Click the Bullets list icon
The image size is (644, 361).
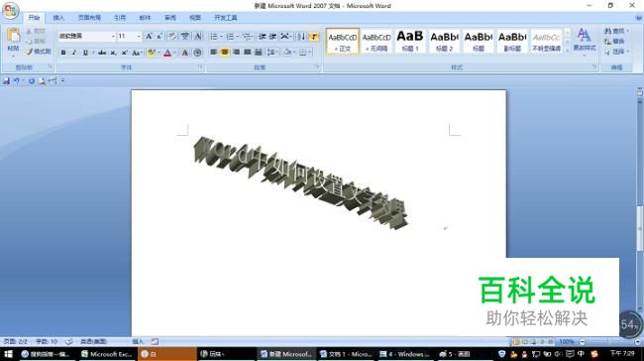tap(214, 37)
